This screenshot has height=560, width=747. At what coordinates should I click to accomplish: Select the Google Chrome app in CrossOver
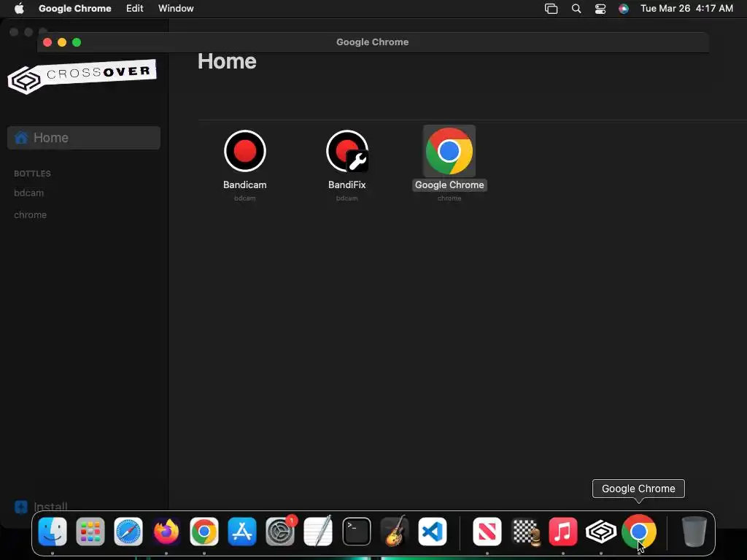pos(449,151)
